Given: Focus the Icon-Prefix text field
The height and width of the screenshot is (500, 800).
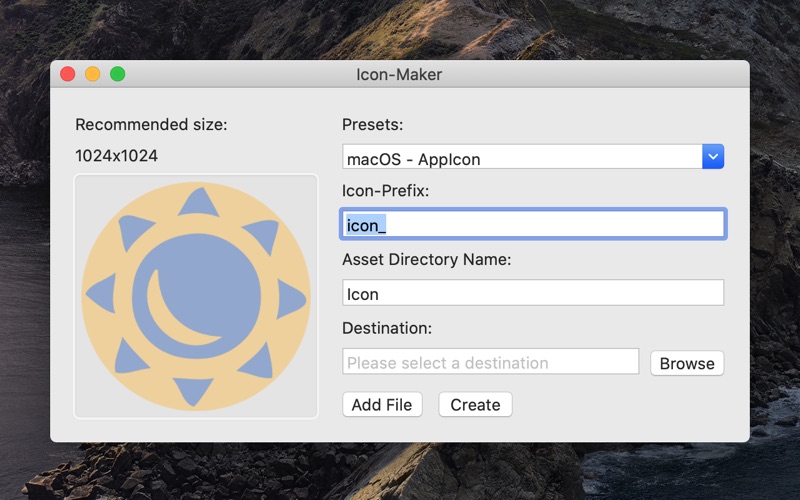Looking at the screenshot, I should click(533, 223).
